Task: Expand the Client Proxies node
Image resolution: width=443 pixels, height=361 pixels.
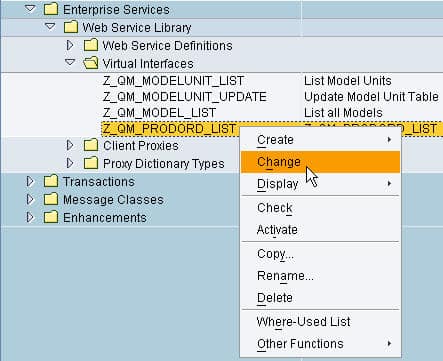Action: pos(70,145)
